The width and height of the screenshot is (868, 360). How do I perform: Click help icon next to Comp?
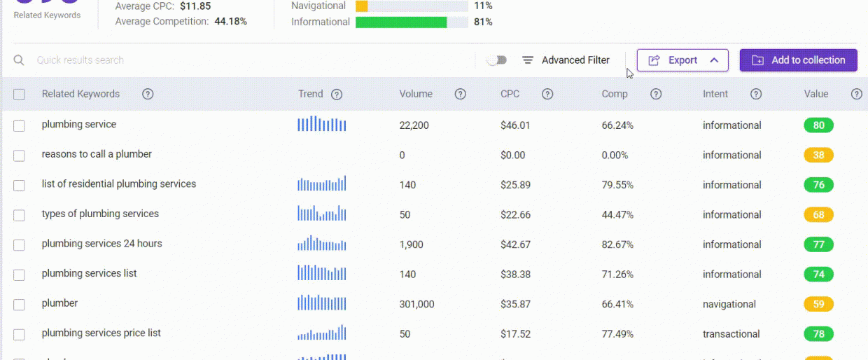tap(656, 94)
